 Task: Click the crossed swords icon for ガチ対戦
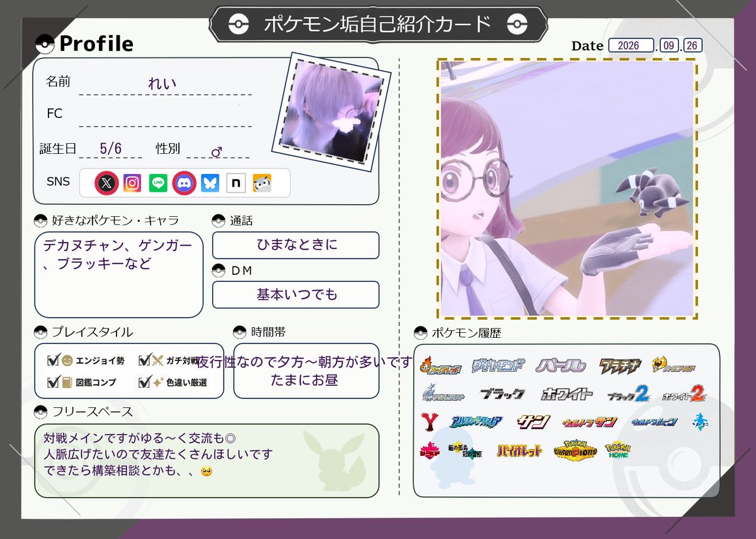point(157,361)
